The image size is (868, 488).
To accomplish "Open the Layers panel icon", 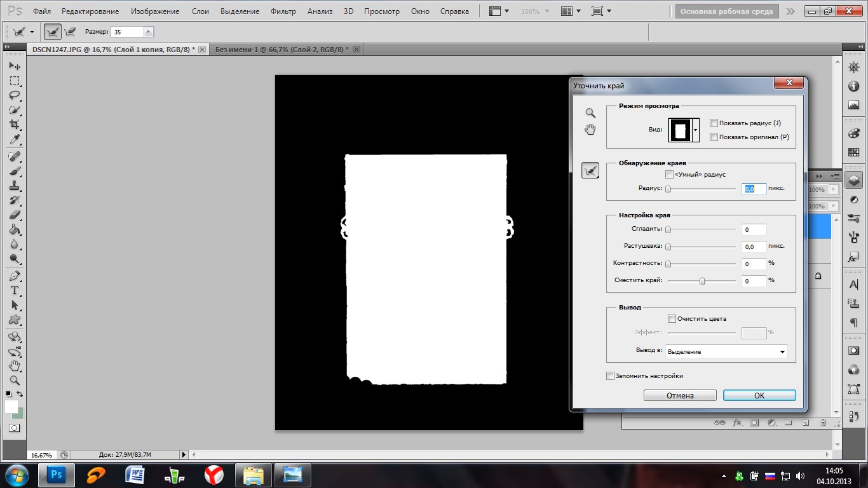I will 853,180.
